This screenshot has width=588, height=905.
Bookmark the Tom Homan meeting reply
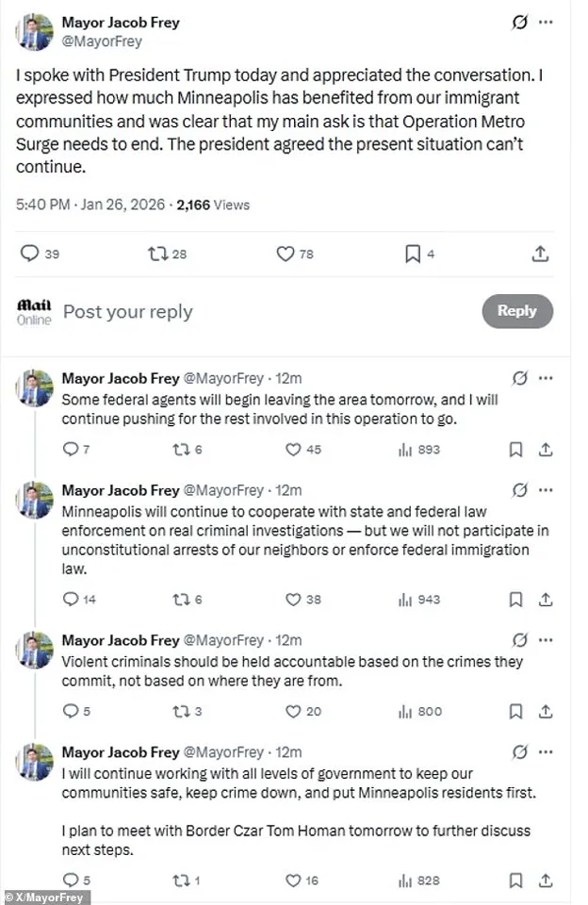tap(515, 880)
